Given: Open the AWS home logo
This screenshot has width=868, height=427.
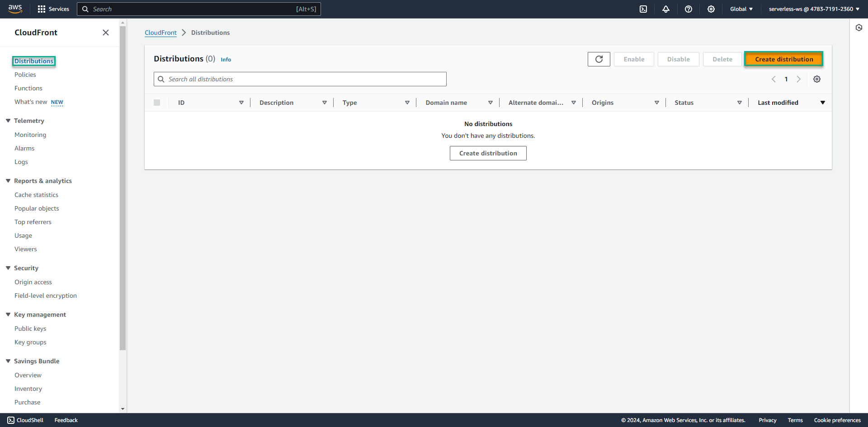Looking at the screenshot, I should 15,9.
